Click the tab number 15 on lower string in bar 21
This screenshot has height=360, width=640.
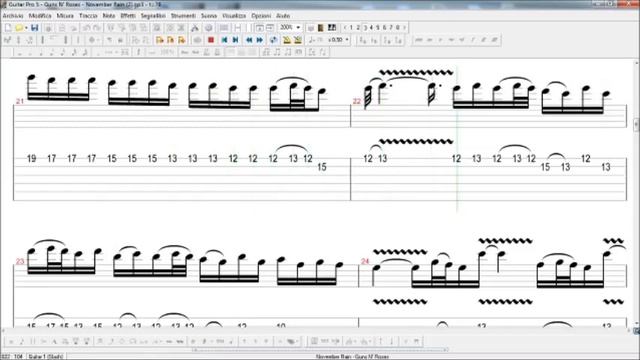tap(322, 167)
